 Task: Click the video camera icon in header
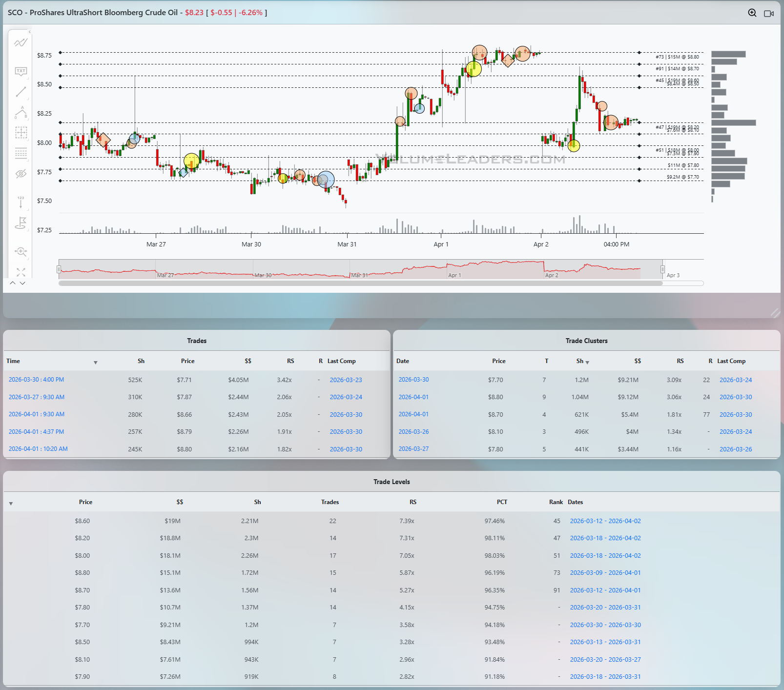click(769, 13)
